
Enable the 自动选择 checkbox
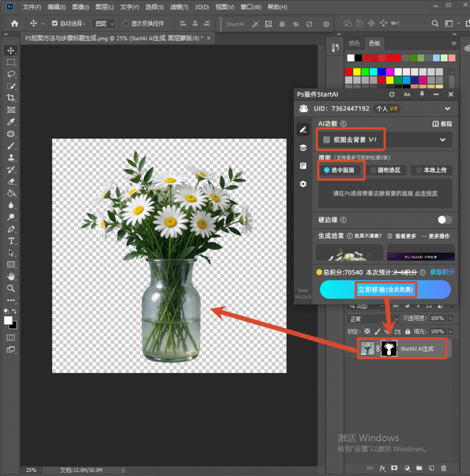pos(55,23)
